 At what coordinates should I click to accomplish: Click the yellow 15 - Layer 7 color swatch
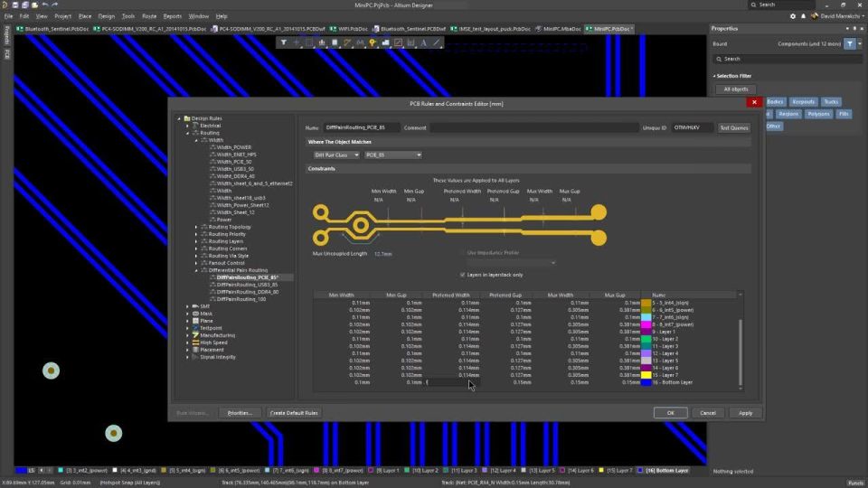646,375
